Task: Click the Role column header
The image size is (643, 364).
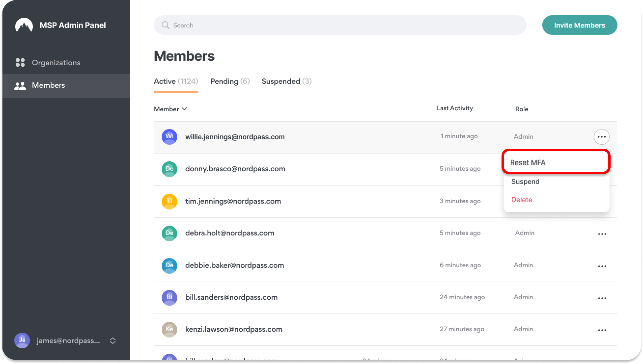Action: 522,109
